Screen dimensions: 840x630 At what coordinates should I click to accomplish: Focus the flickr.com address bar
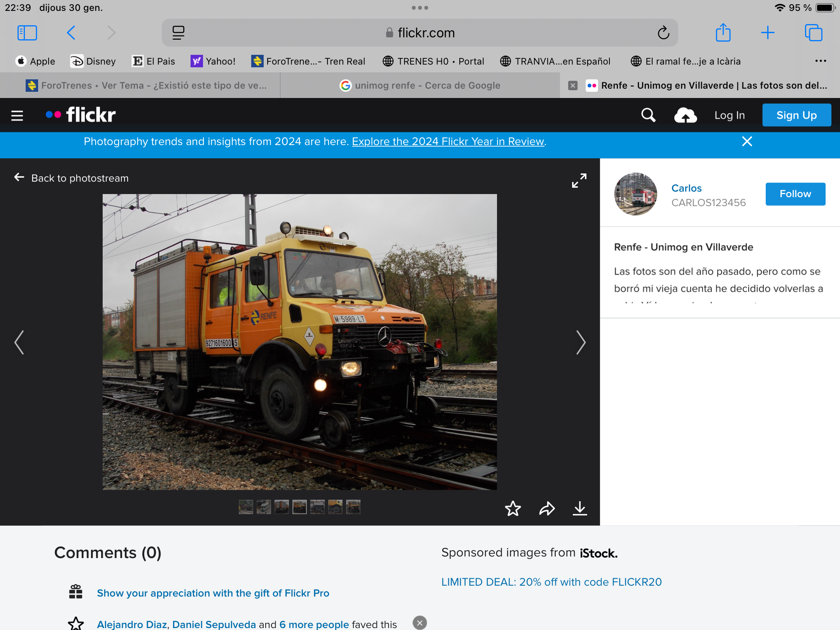(420, 33)
